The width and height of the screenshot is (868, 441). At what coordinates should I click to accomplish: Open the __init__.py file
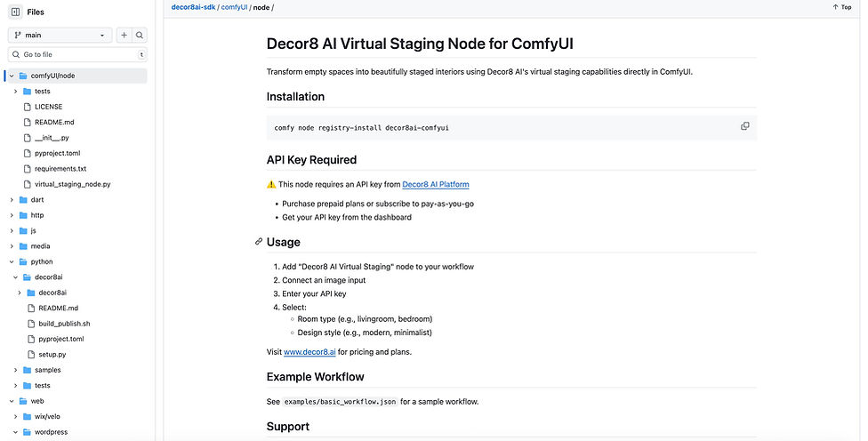52,138
